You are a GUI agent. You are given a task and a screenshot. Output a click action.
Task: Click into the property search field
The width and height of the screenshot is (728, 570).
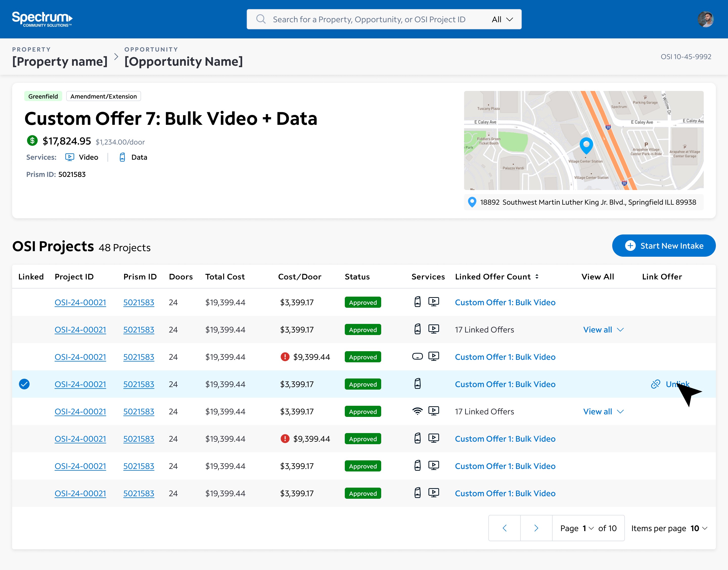click(369, 19)
